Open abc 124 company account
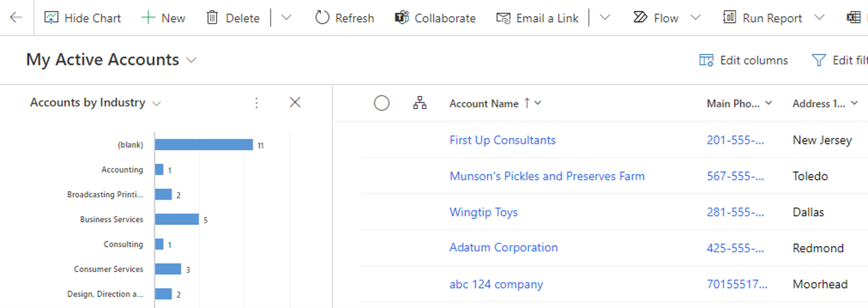Screen dimensions: 868x308 (x=496, y=284)
